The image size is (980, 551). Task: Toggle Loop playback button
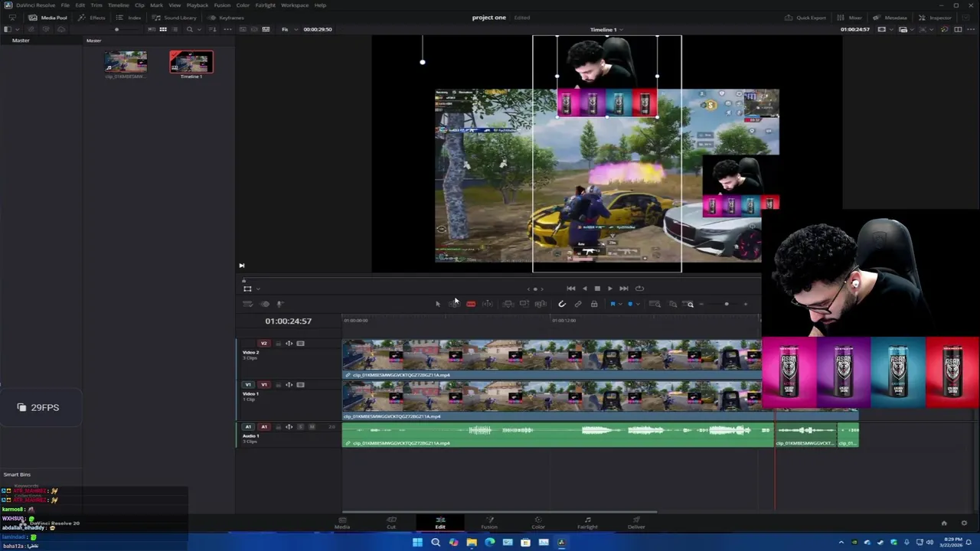click(x=640, y=289)
